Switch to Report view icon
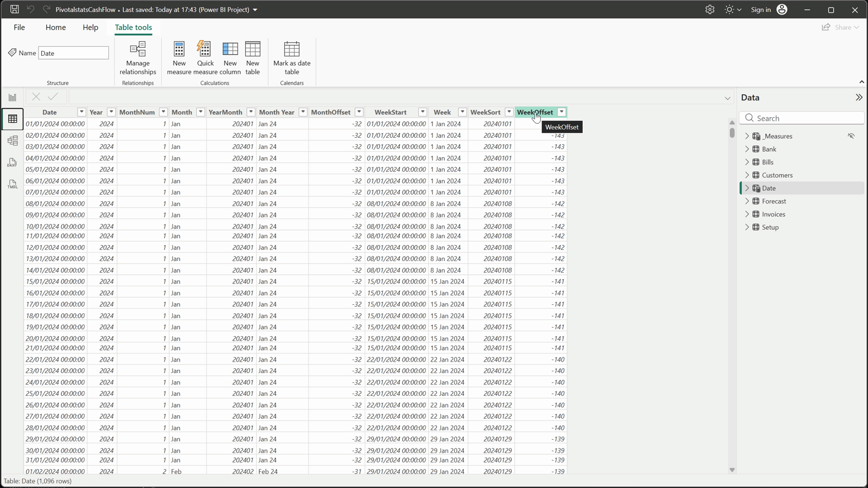The image size is (868, 488). point(12,98)
